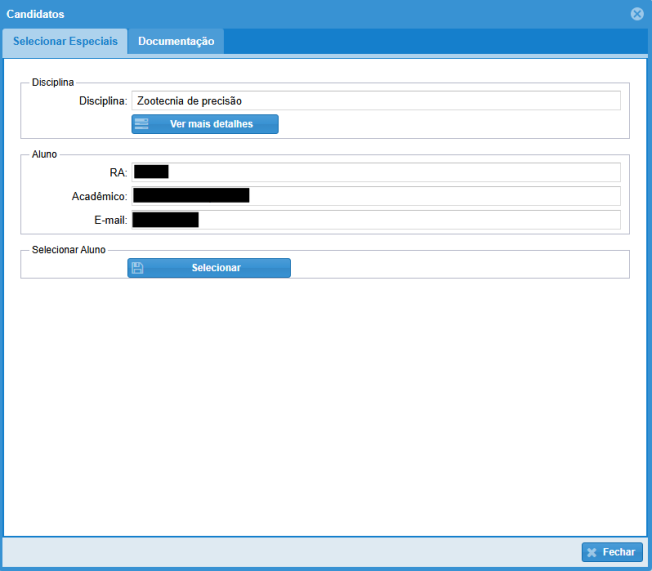Click the X icon on the Fechar button
Image resolution: width=652 pixels, height=571 pixels.
pyautogui.click(x=592, y=552)
